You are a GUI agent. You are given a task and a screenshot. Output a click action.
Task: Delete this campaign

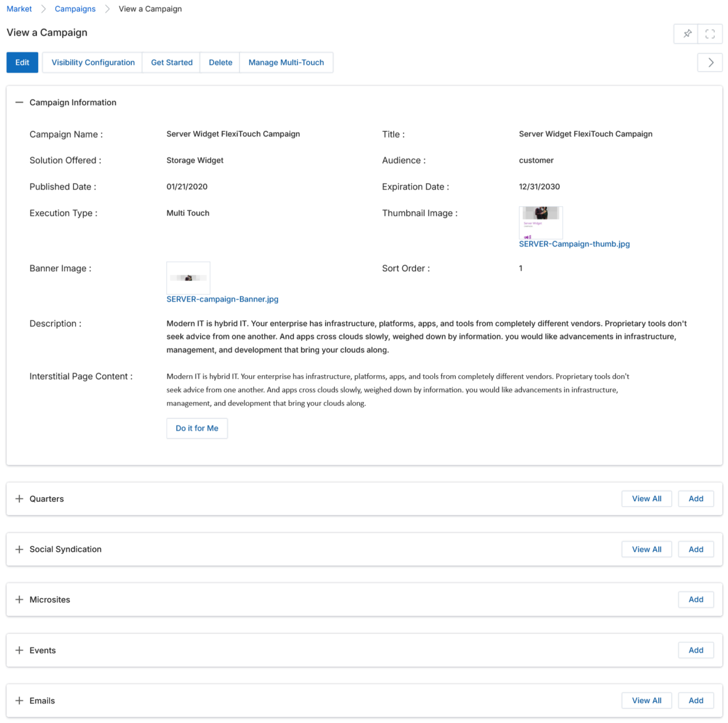pyautogui.click(x=221, y=63)
